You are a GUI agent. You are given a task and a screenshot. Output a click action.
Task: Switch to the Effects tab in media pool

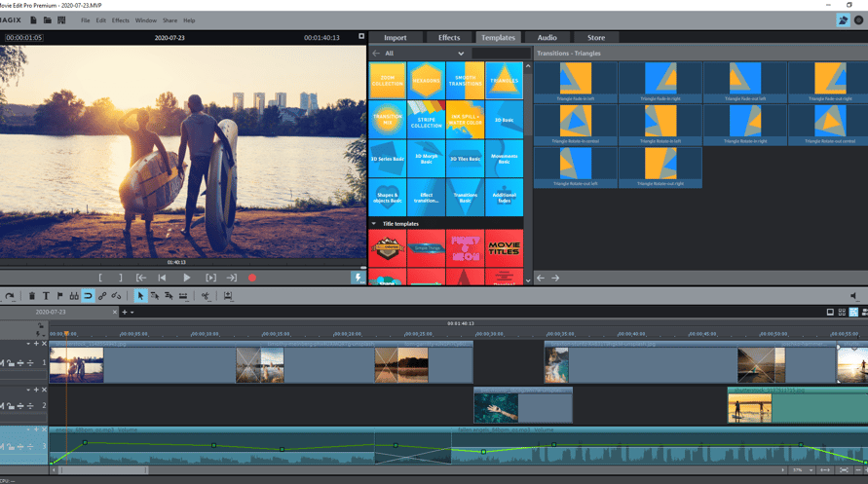(x=449, y=38)
